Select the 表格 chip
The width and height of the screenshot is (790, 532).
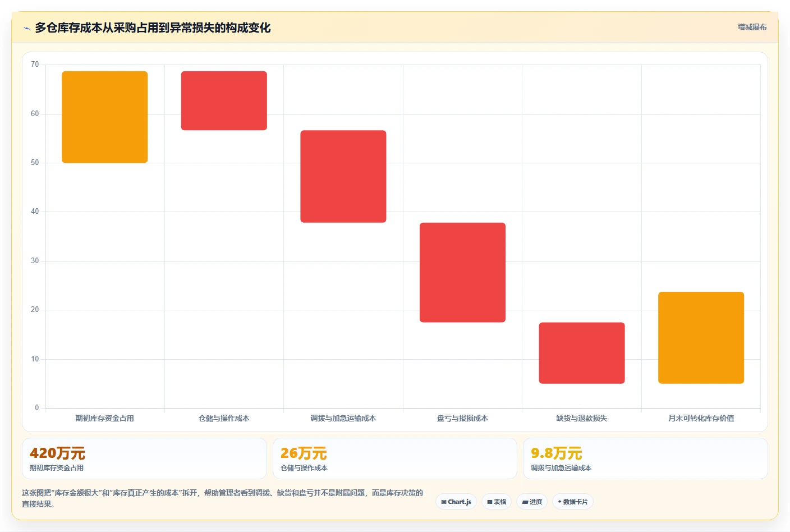(x=497, y=502)
